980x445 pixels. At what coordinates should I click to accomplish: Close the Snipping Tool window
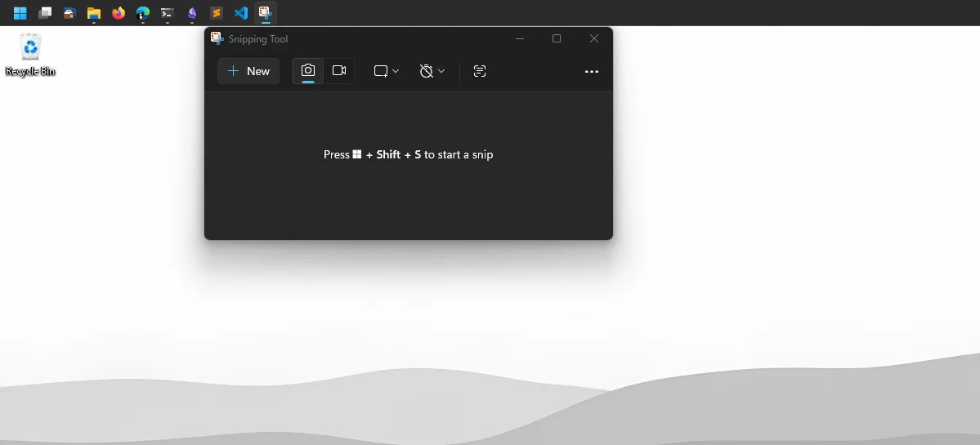593,38
